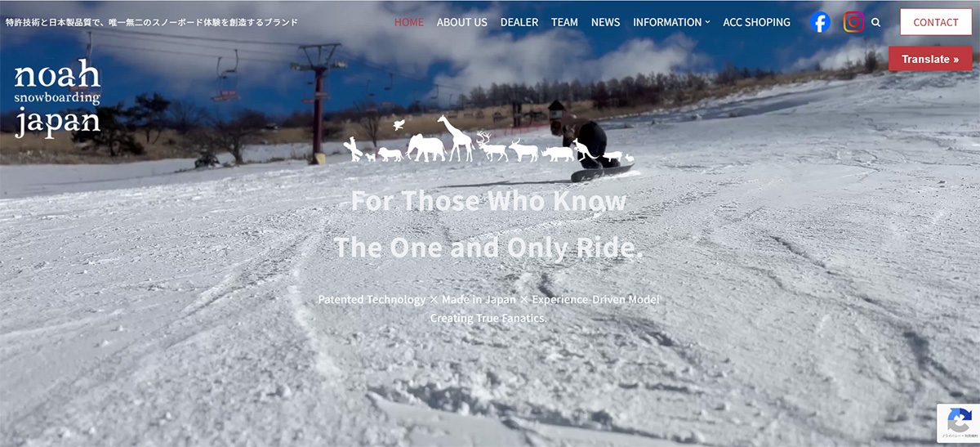
Task: Click the search magnifier icon
Action: (x=876, y=23)
